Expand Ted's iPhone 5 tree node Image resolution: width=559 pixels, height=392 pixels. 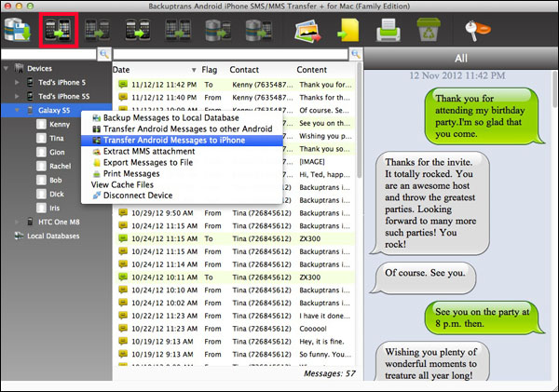click(17, 82)
